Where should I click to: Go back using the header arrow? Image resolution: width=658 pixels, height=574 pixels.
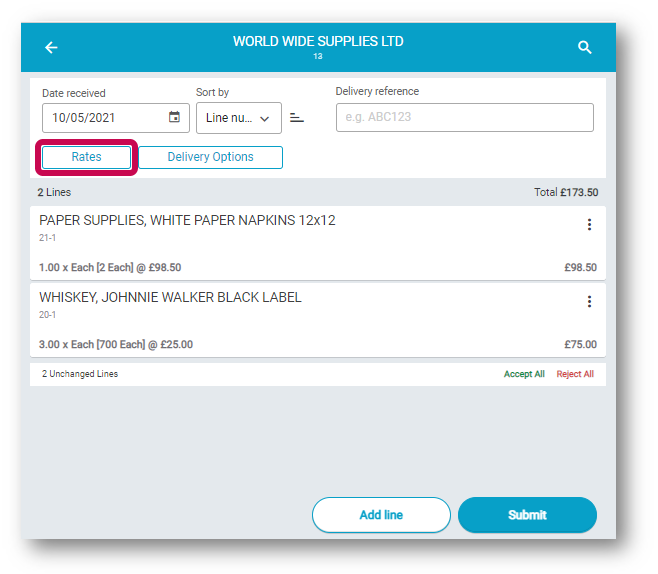click(51, 47)
